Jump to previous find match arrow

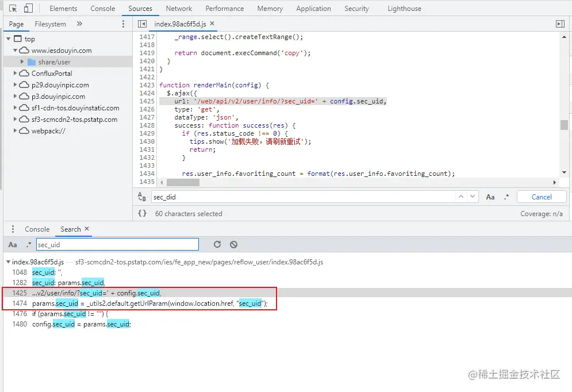[460, 197]
